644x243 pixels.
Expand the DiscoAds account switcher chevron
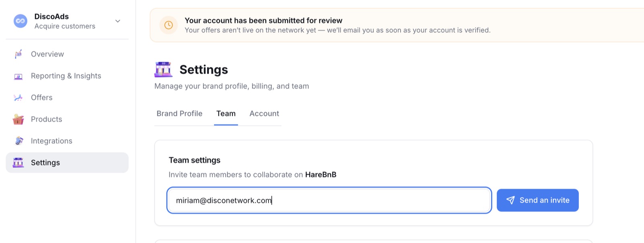[x=118, y=21]
